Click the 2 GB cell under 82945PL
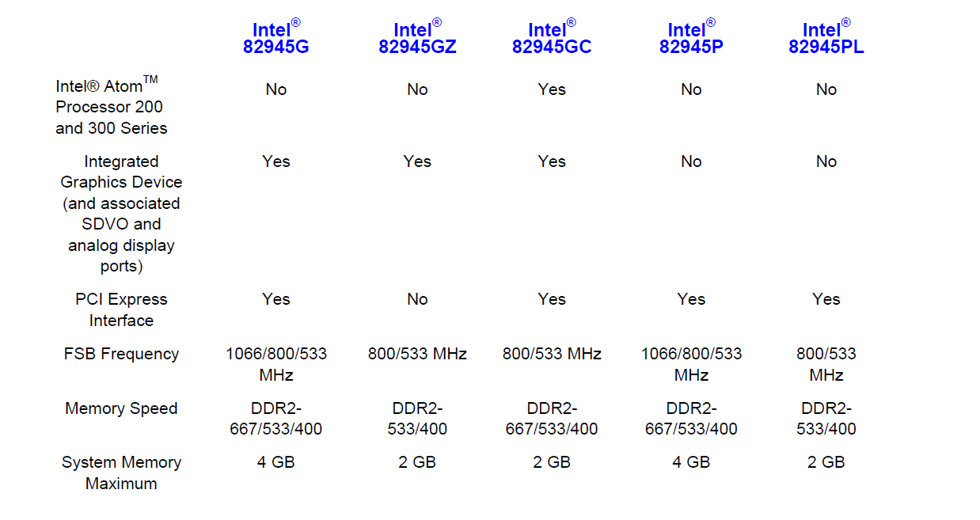Viewport: 980px width, 520px height. (x=826, y=462)
